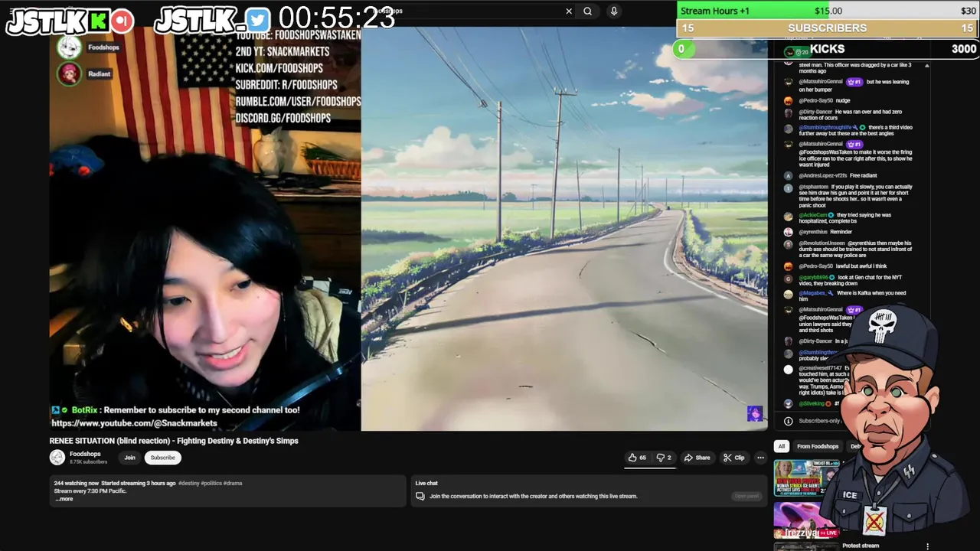Screen dimensions: 980x551
Task: Open the three-dot more actions menu beside Clip
Action: pos(760,458)
